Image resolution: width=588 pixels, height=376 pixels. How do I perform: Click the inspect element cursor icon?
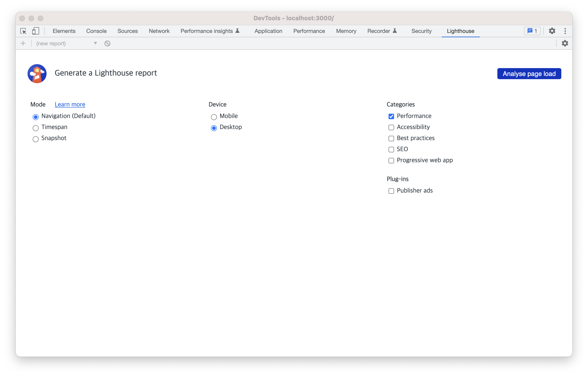tap(23, 31)
